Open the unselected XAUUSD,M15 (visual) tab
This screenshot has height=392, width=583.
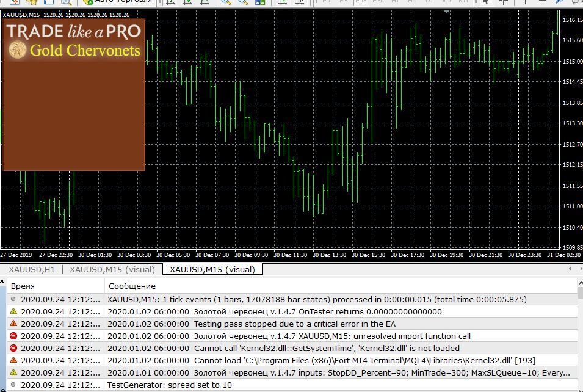pyautogui.click(x=112, y=270)
